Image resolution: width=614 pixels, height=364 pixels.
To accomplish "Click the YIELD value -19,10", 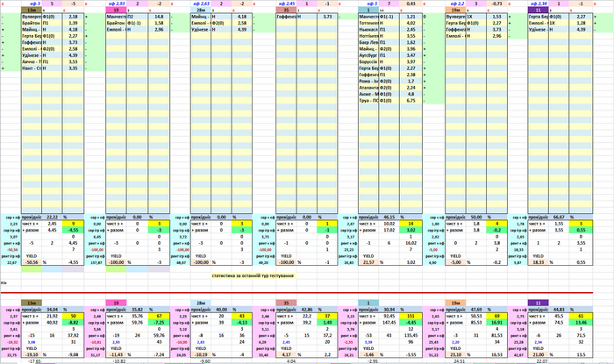I will 32,354.
